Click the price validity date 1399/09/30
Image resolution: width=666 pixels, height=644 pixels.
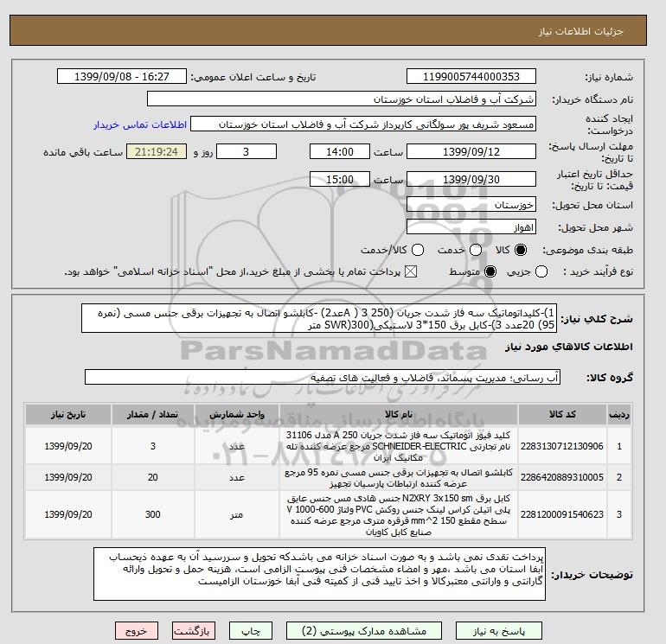[471, 179]
